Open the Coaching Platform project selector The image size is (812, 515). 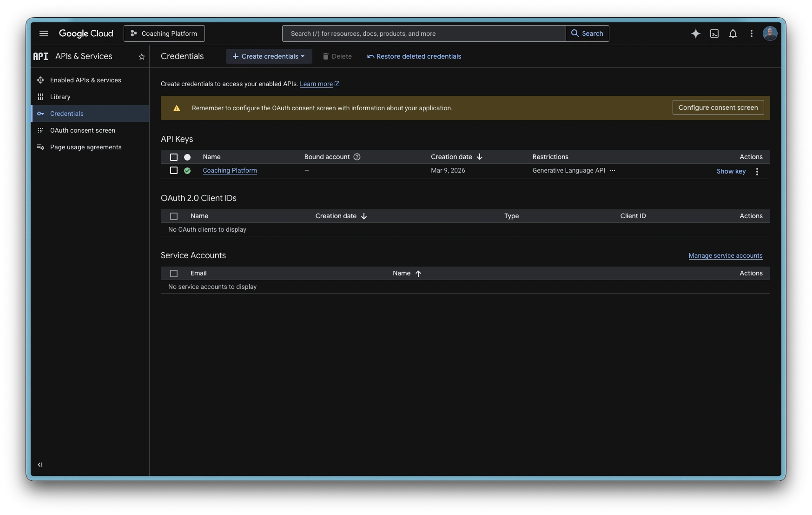(x=164, y=33)
